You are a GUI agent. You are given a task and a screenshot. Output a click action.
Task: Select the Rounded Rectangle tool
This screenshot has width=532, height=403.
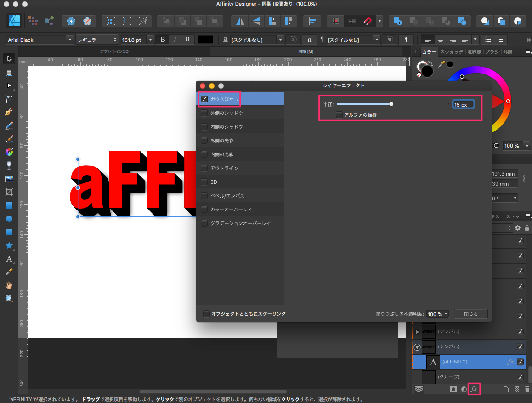click(9, 232)
